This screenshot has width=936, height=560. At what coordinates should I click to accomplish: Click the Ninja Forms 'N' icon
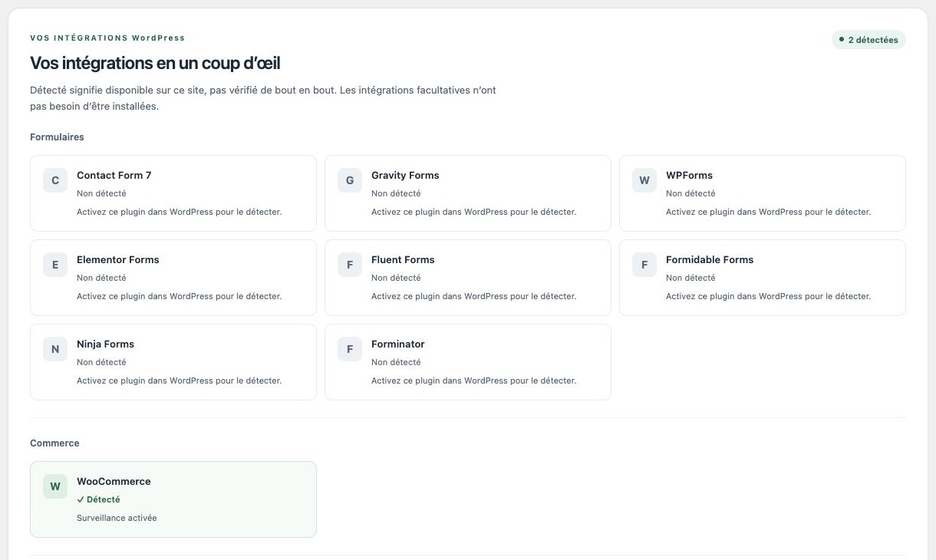(x=55, y=350)
